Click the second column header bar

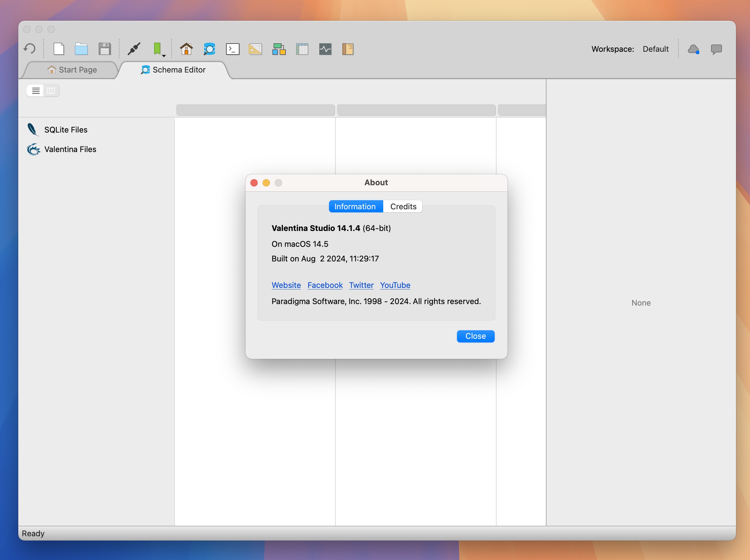click(416, 110)
